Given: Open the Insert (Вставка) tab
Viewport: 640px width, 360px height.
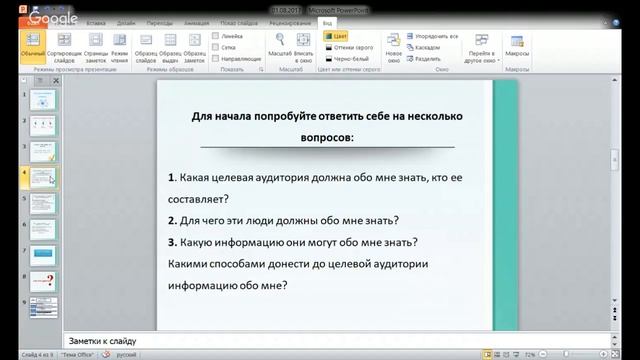Looking at the screenshot, I should coord(96,23).
